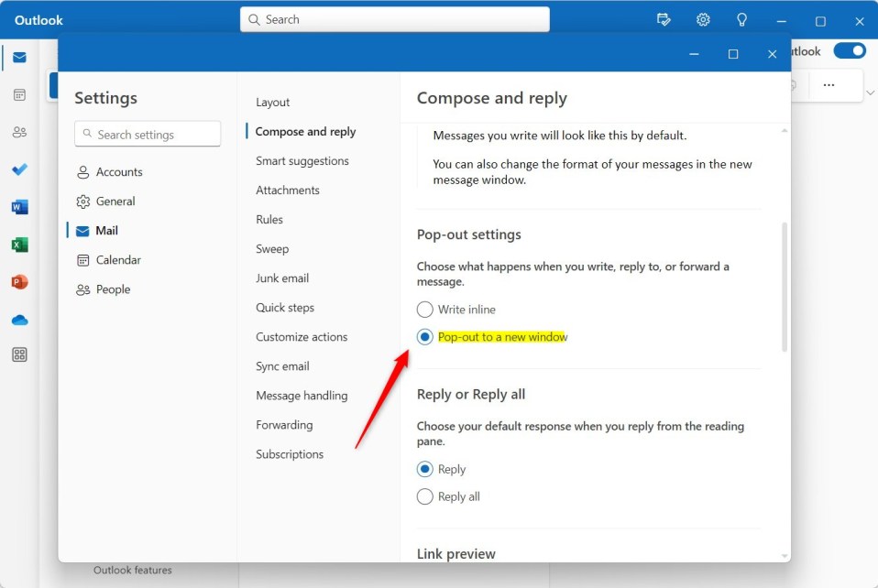Viewport: 878px width, 588px height.
Task: Click the chevron below the close button
Action: point(869,92)
